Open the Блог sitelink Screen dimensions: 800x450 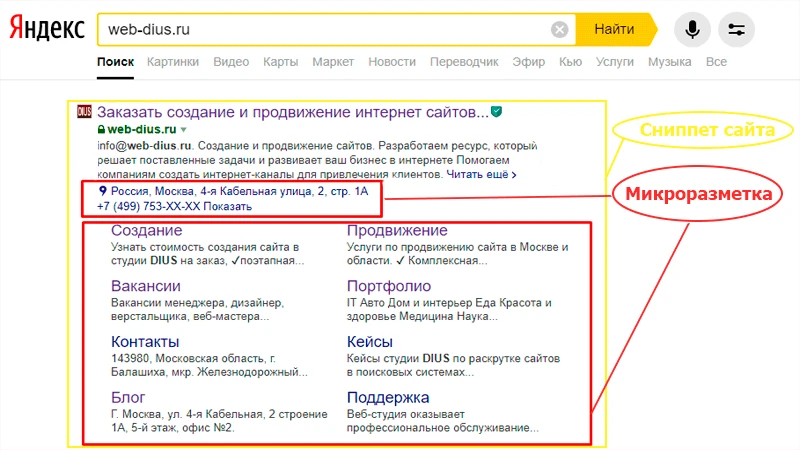click(x=128, y=397)
